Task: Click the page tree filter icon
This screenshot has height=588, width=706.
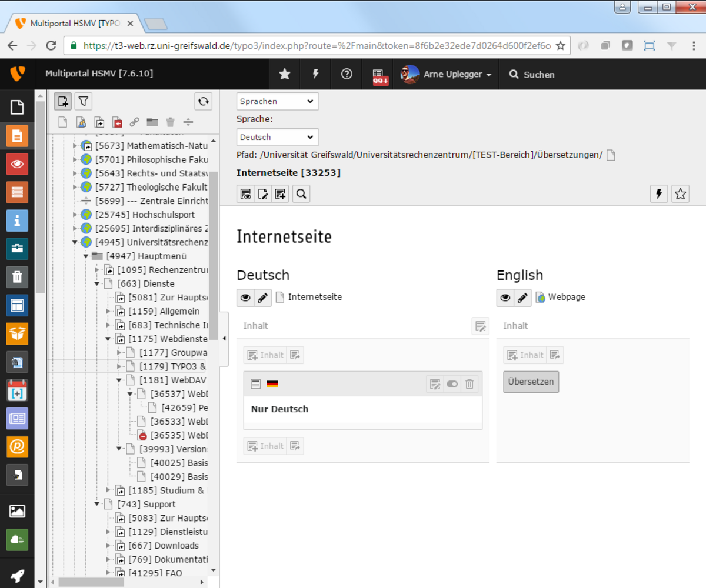Action: tap(84, 102)
